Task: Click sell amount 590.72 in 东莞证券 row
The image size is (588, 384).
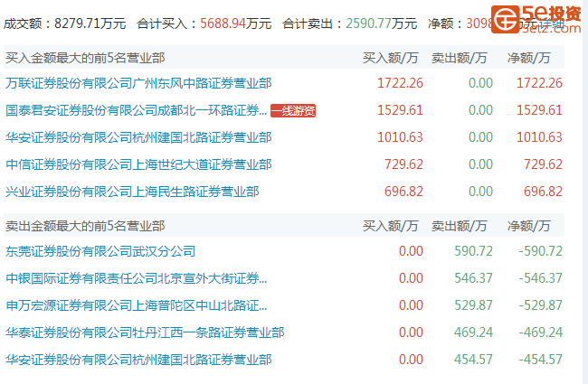Action: 473,251
